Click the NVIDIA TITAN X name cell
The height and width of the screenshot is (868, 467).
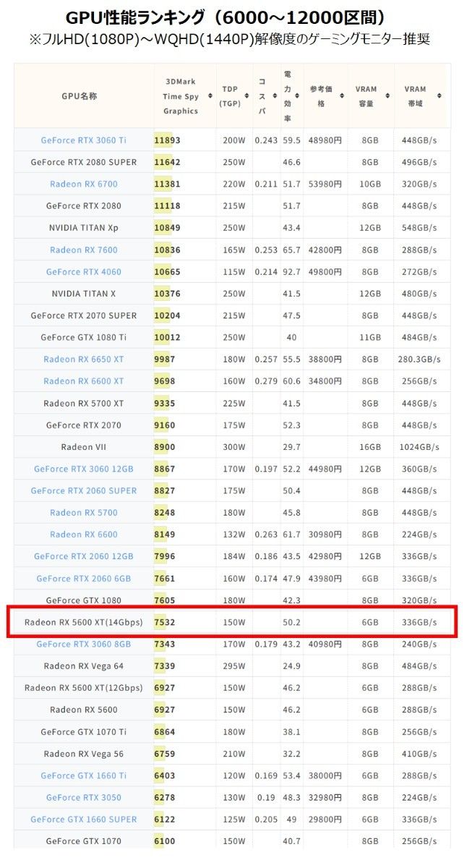[x=84, y=294]
